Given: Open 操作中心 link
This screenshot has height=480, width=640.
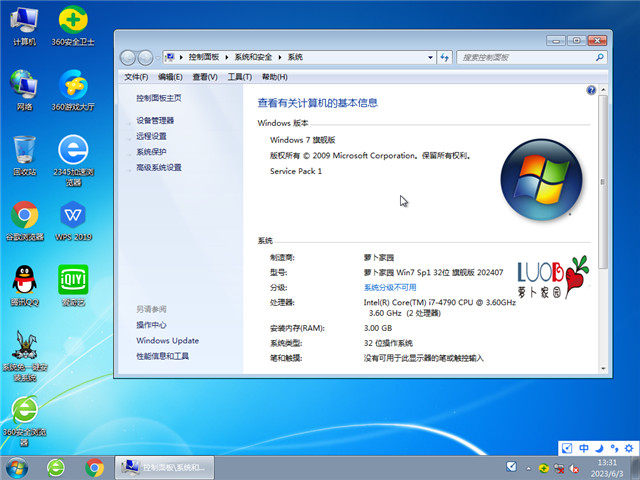Looking at the screenshot, I should (151, 325).
